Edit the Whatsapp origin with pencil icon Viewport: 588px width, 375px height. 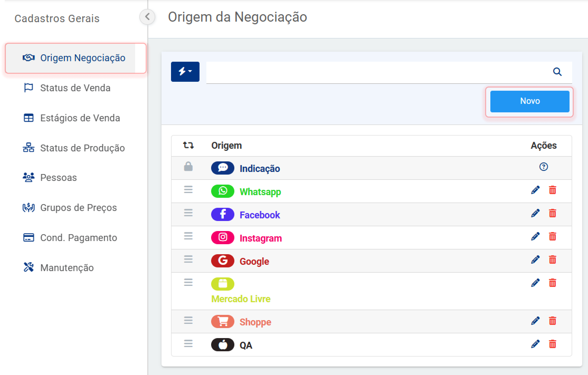pos(535,190)
